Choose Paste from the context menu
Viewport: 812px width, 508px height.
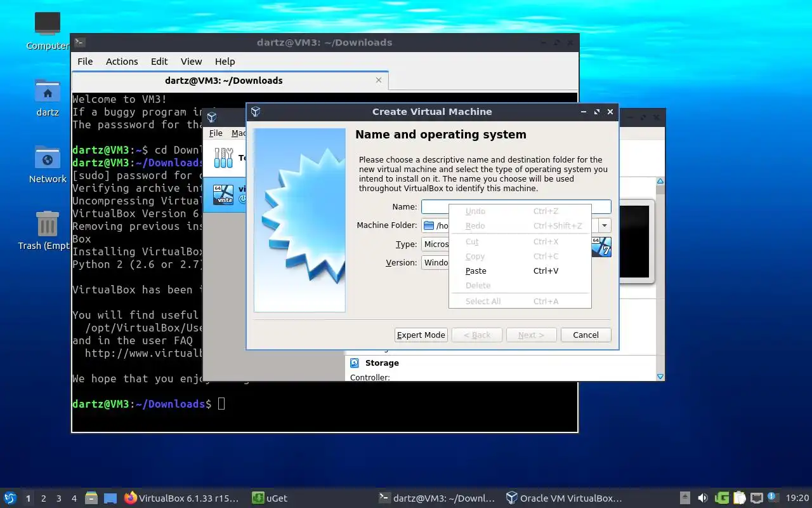[x=520, y=271]
